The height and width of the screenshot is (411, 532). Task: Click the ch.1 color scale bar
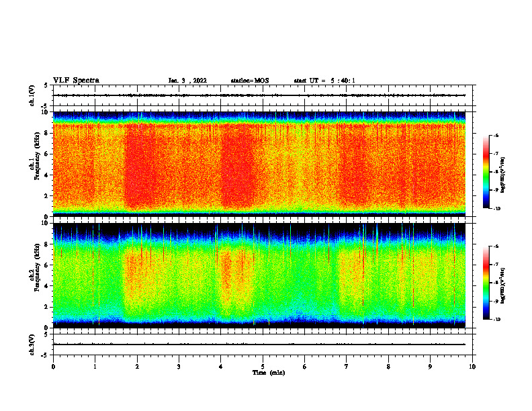coord(486,172)
